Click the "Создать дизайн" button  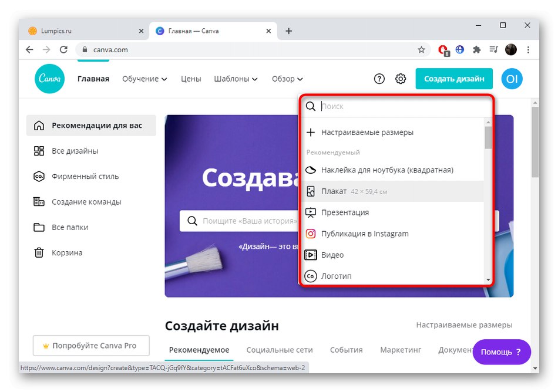pyautogui.click(x=454, y=78)
